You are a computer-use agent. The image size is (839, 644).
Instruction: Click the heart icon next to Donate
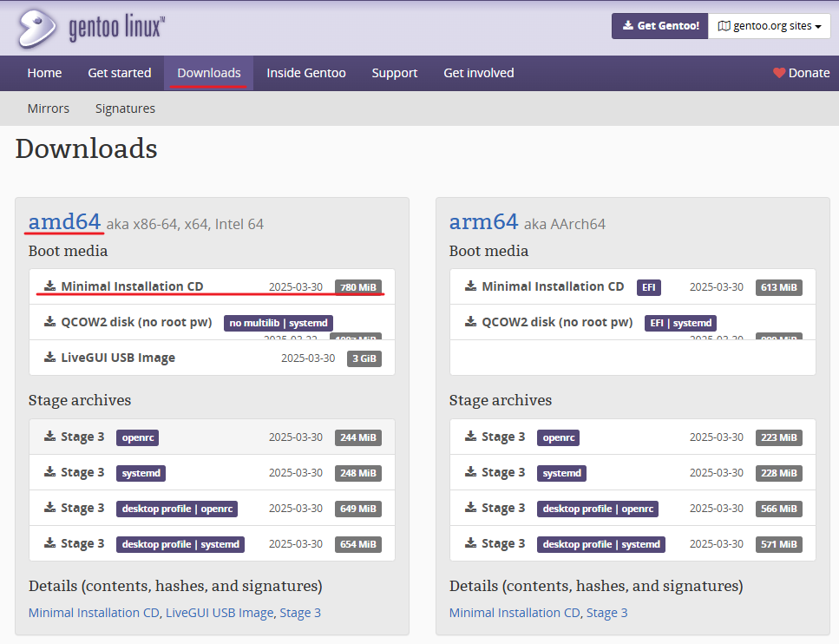[x=779, y=73]
